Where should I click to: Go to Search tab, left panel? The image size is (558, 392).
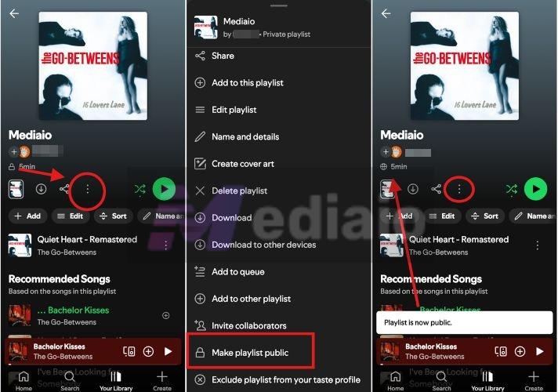[x=70, y=381]
